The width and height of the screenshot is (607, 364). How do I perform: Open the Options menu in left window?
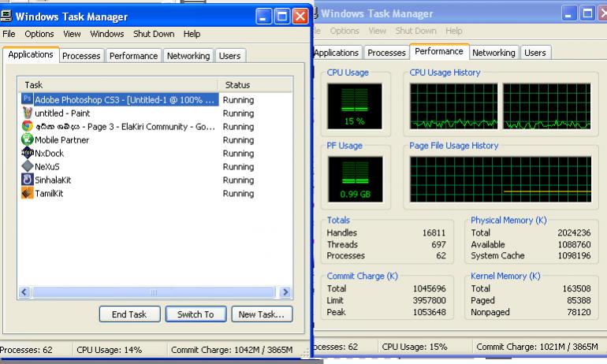(39, 34)
